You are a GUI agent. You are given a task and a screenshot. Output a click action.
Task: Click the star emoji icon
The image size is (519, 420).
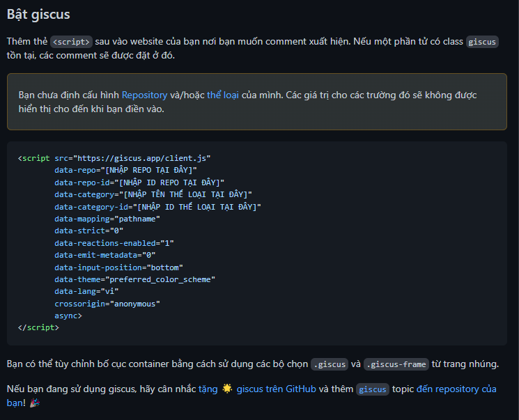click(227, 389)
